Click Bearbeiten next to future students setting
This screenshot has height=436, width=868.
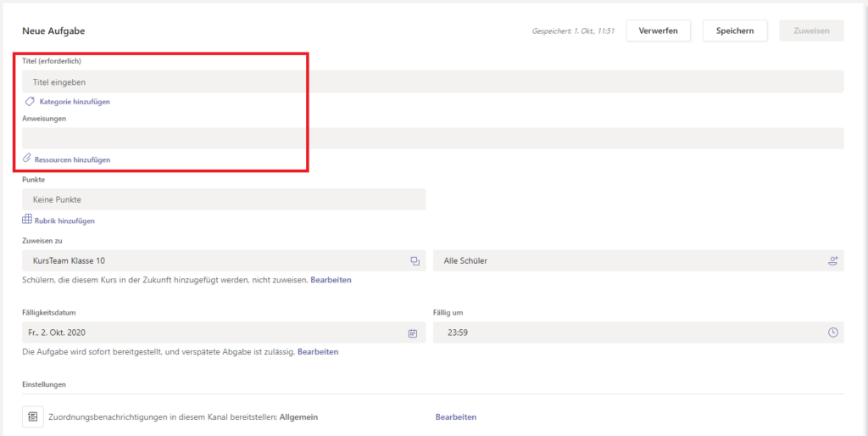click(331, 280)
